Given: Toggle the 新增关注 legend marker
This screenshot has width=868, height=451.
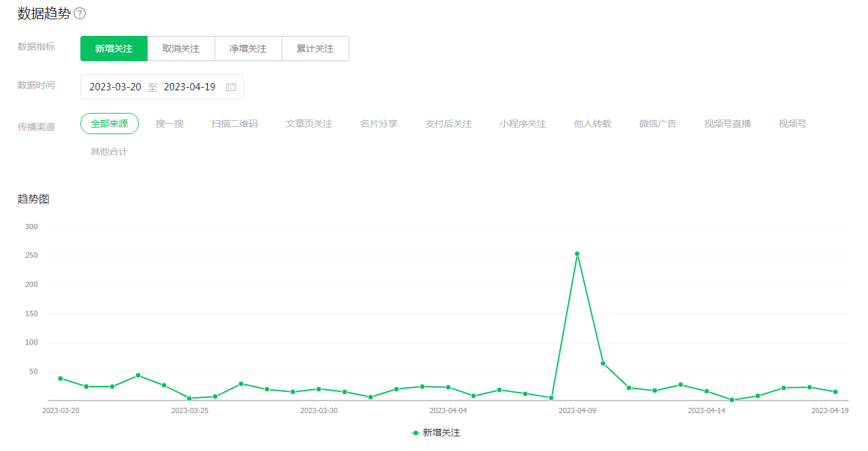Looking at the screenshot, I should tap(416, 432).
